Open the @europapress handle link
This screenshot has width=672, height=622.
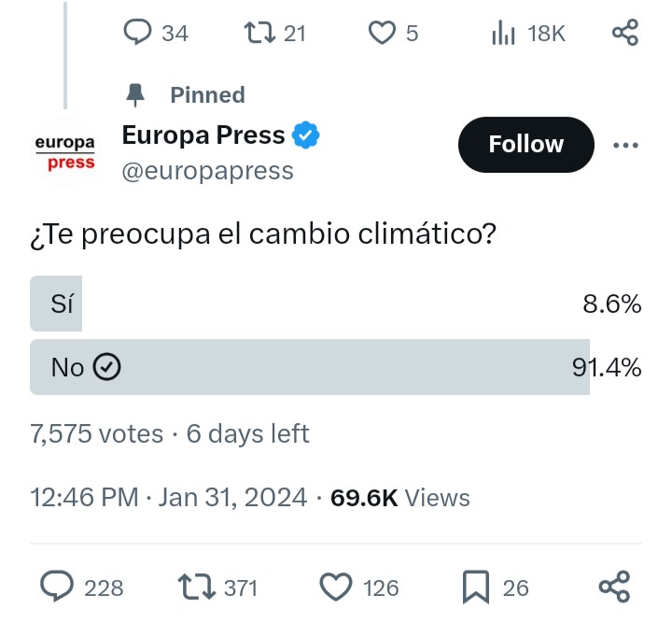[x=207, y=171]
